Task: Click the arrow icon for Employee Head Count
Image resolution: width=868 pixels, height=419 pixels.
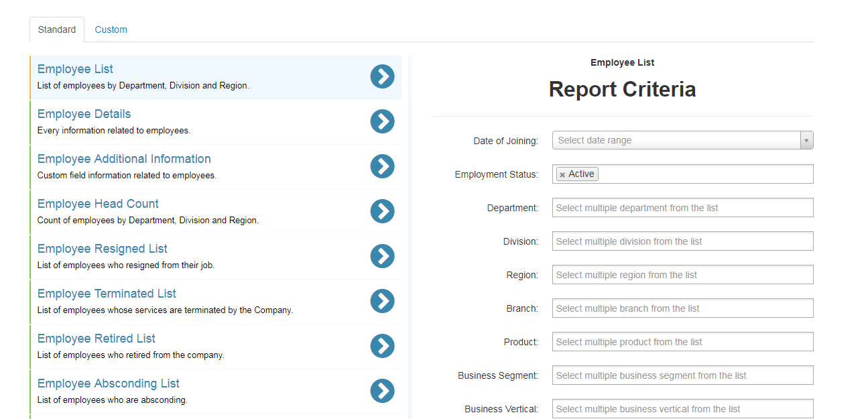Action: click(382, 212)
